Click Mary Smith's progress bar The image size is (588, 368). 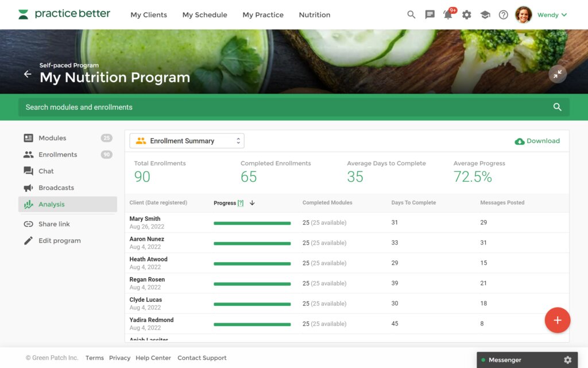(x=252, y=223)
